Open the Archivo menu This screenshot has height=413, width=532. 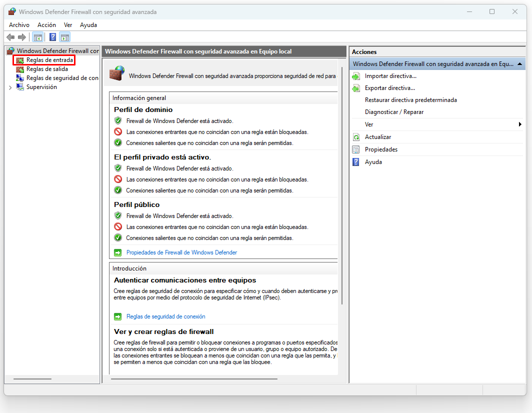click(19, 25)
